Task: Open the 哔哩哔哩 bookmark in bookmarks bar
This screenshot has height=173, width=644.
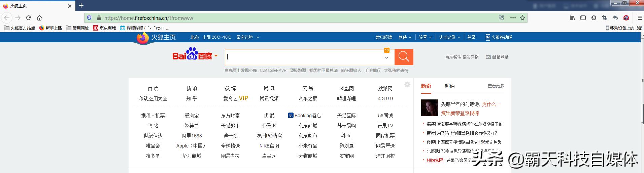Action: tap(145, 28)
